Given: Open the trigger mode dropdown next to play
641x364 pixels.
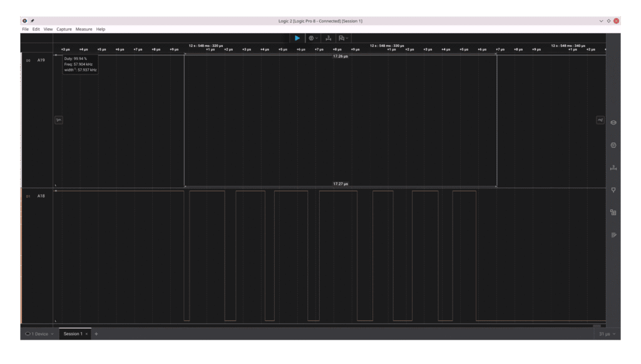Looking at the screenshot, I should coord(313,38).
